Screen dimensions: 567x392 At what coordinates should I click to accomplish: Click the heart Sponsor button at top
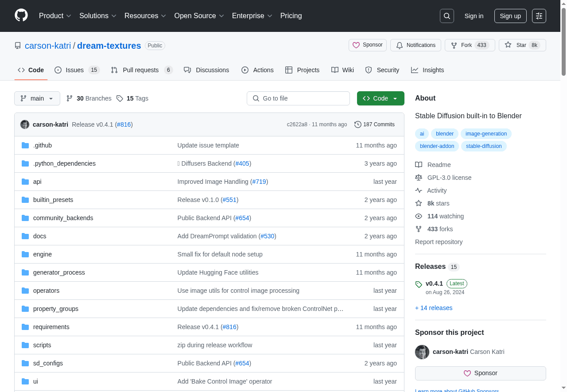pos(368,45)
